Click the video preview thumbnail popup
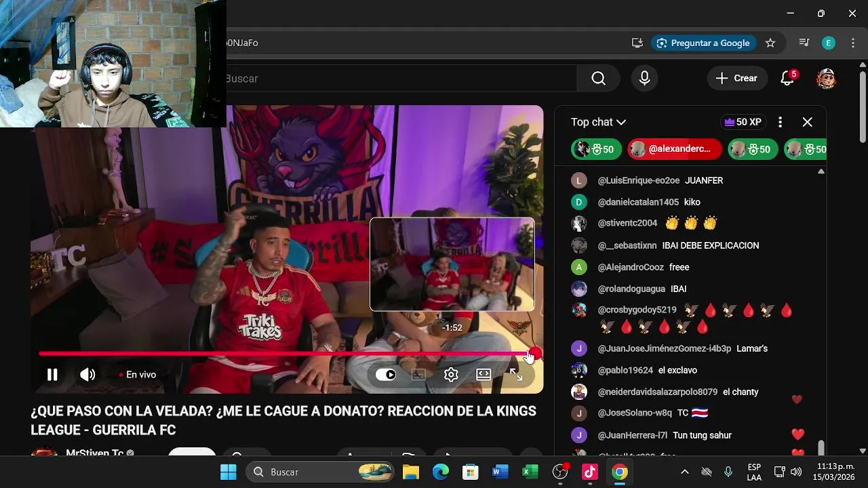 [452, 264]
